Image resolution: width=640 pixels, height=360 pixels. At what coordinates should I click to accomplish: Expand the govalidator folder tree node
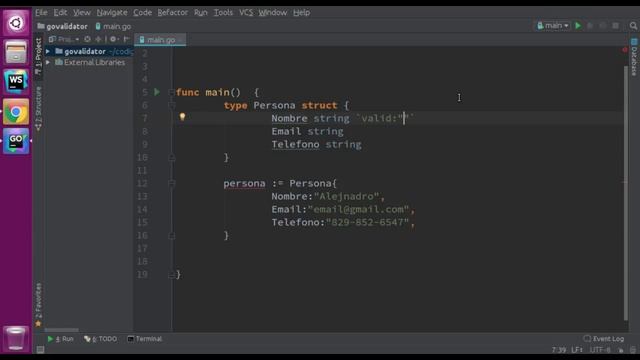[48, 51]
